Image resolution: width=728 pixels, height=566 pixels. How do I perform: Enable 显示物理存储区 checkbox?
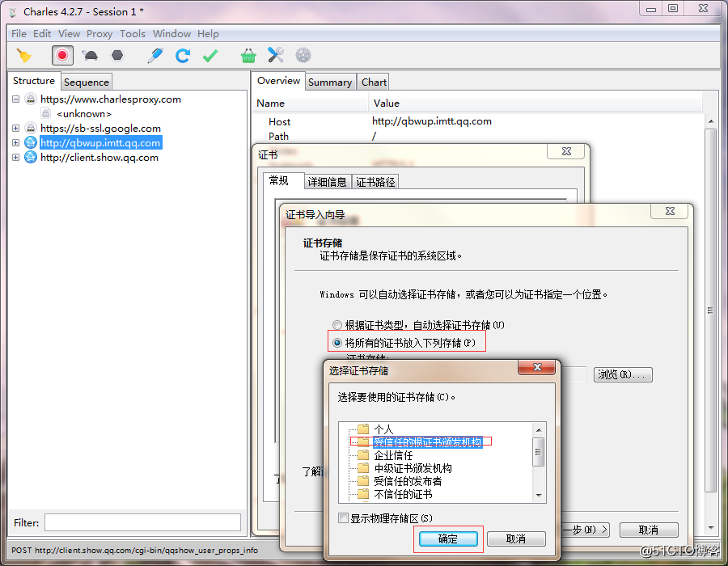tap(344, 518)
